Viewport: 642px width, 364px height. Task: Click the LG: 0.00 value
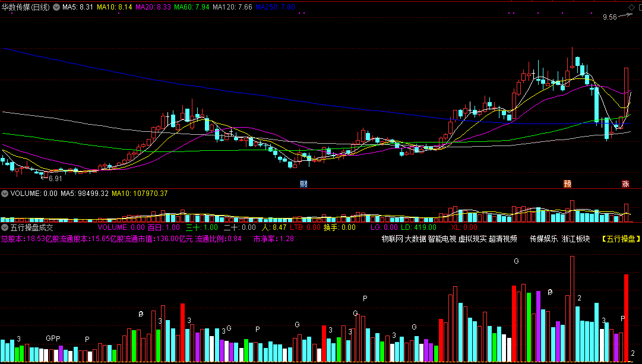tap(384, 227)
